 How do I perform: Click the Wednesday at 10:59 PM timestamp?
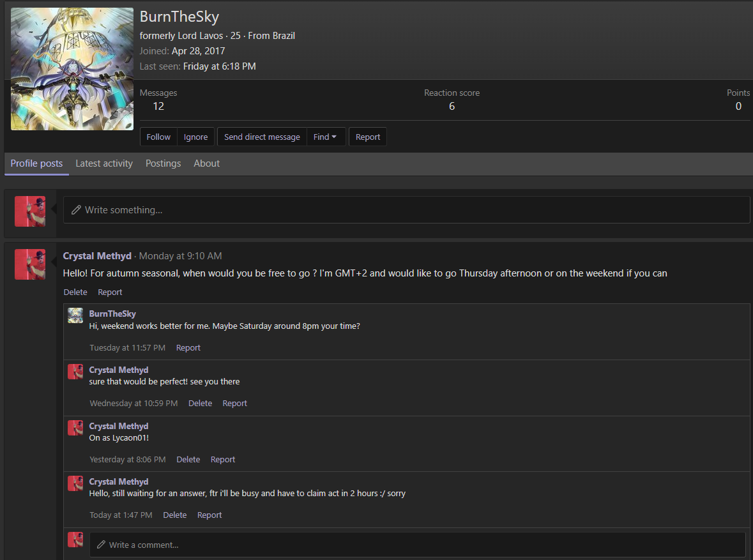click(x=133, y=404)
